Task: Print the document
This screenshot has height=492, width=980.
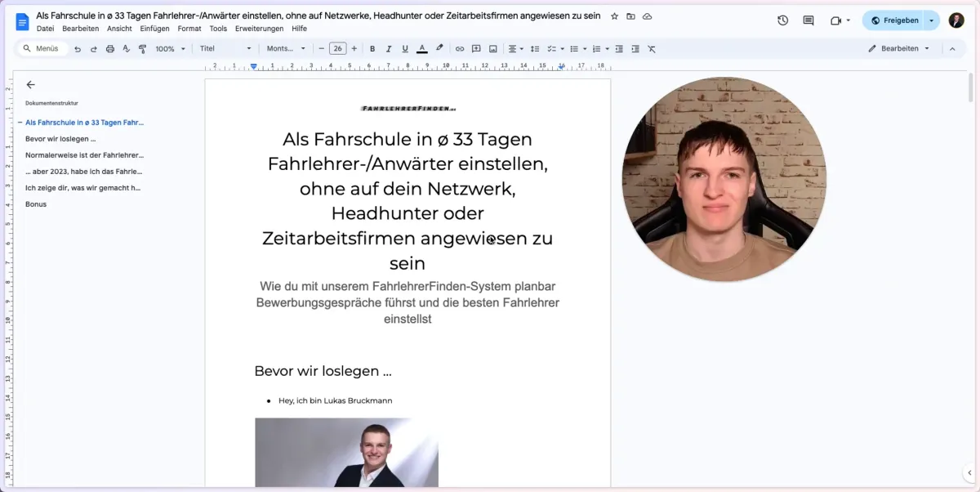Action: tap(110, 49)
